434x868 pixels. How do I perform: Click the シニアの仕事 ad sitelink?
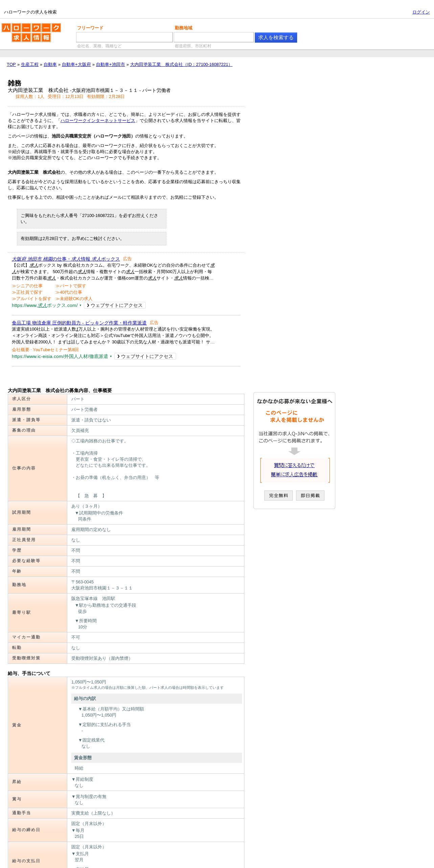[27, 286]
